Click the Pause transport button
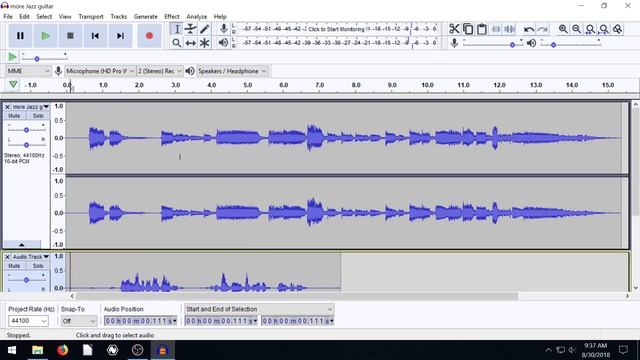 pos(20,36)
